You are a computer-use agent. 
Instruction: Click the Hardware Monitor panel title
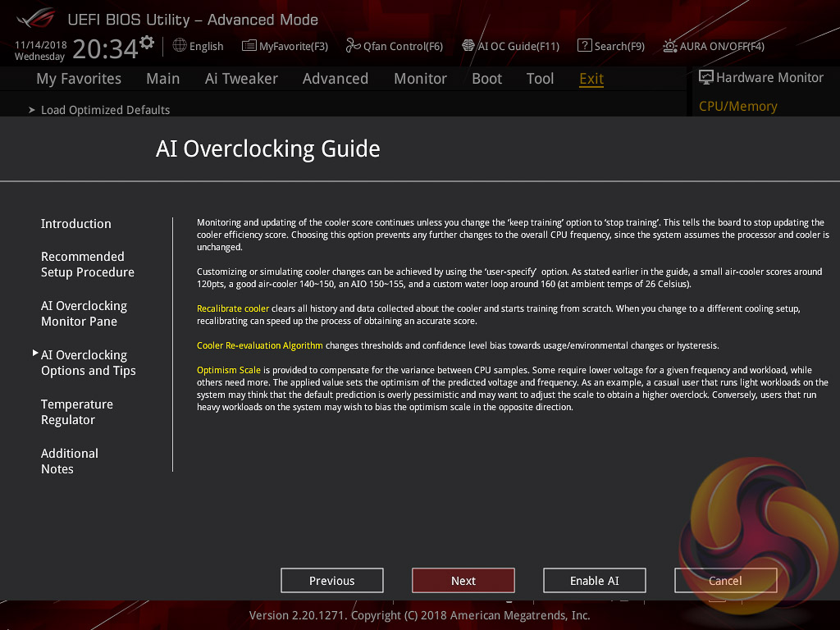coord(769,78)
